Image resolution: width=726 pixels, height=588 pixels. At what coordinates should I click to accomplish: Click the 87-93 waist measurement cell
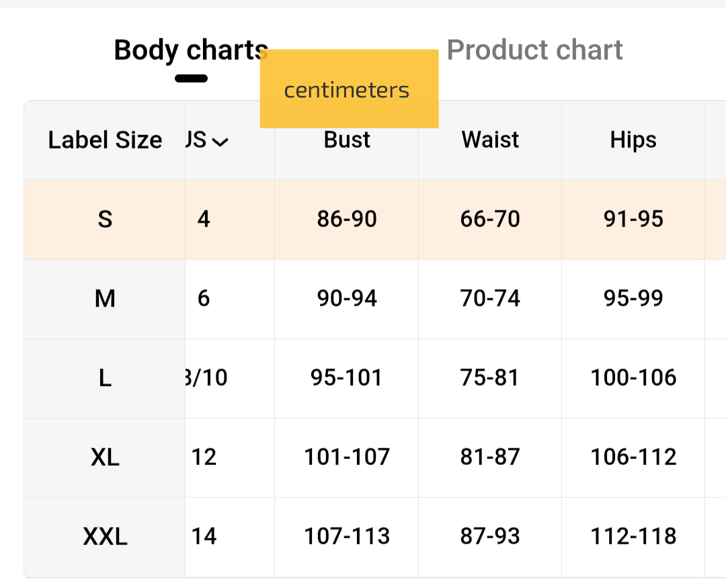point(490,536)
